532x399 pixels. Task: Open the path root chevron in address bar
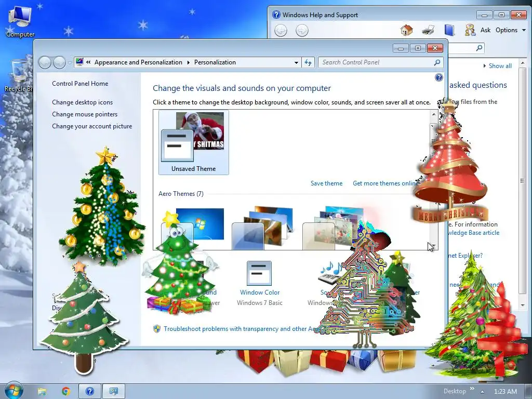88,62
